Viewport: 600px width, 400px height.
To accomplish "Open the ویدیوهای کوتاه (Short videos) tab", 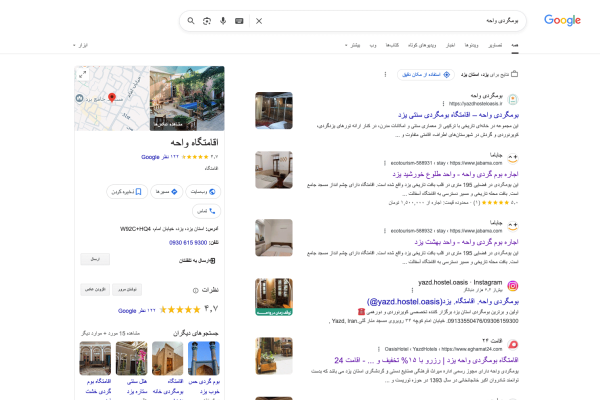I will pyautogui.click(x=422, y=45).
